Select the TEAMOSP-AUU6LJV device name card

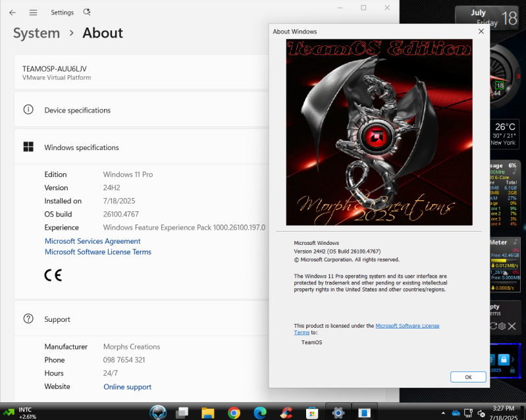(x=142, y=72)
